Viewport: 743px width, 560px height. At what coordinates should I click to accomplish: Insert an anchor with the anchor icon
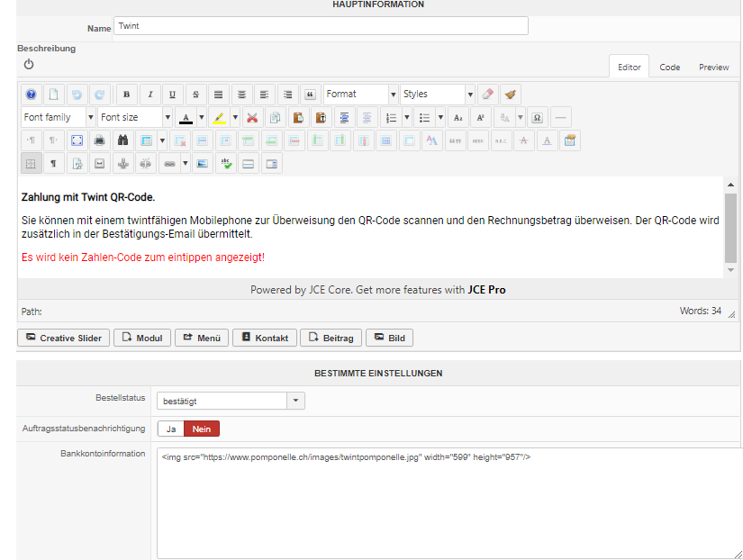click(x=123, y=164)
